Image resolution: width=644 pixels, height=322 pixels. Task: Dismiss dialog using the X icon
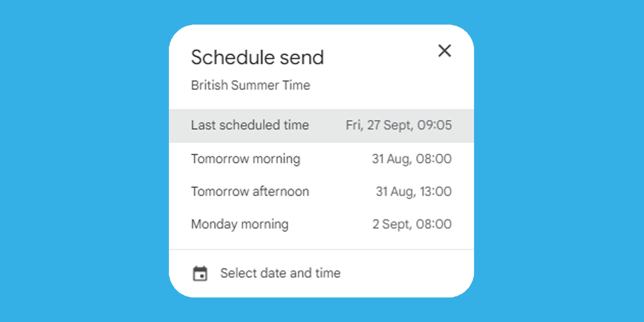[444, 51]
